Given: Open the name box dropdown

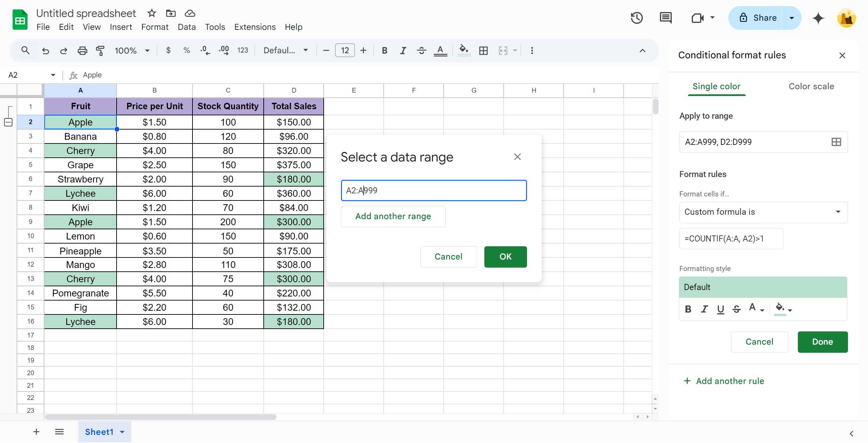Looking at the screenshot, I should click(x=53, y=75).
